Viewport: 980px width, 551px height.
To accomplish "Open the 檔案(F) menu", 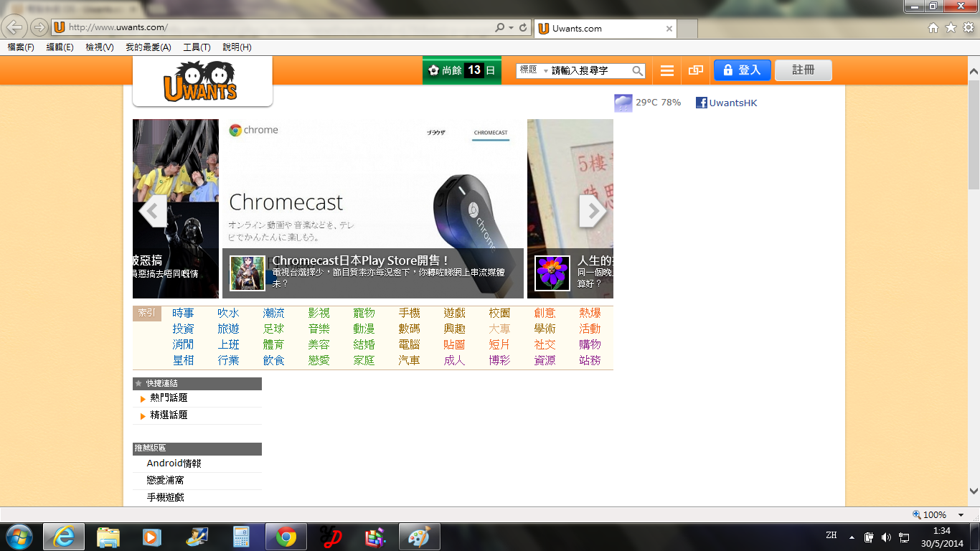I will (x=21, y=47).
